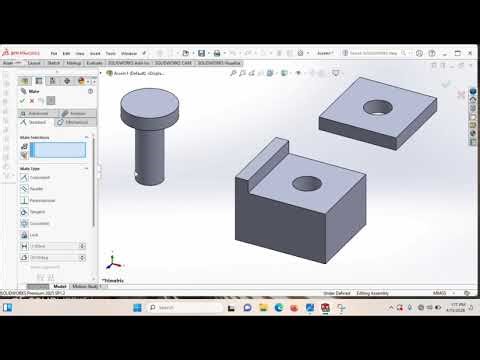The height and width of the screenshot is (360, 480).
Task: Click the distance value input field
Action: coord(54,246)
